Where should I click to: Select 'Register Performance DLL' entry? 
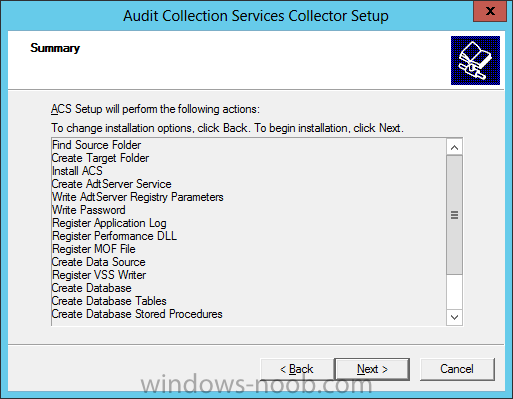(x=114, y=236)
